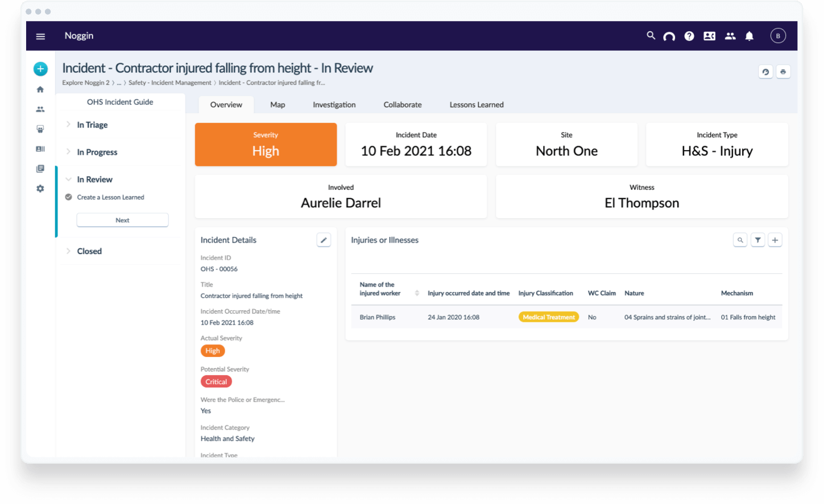Print the incident using printer icon
Image resolution: width=824 pixels, height=504 pixels.
(x=783, y=72)
